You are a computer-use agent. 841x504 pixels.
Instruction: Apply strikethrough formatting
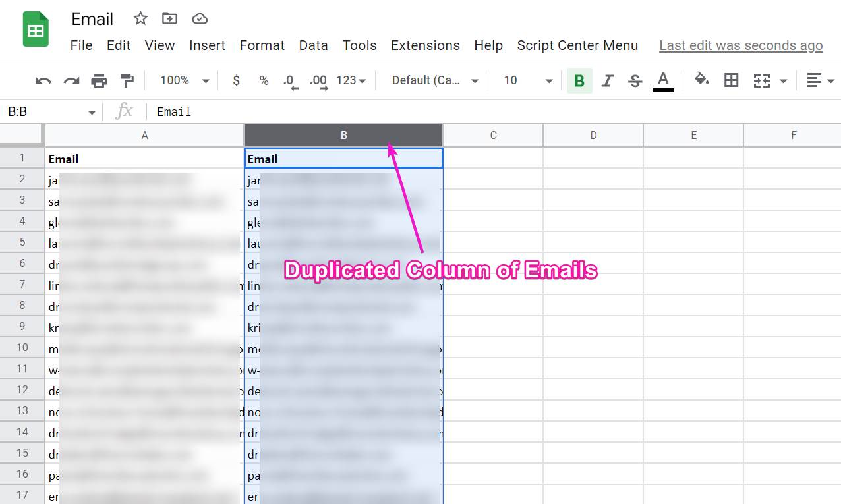pyautogui.click(x=634, y=80)
